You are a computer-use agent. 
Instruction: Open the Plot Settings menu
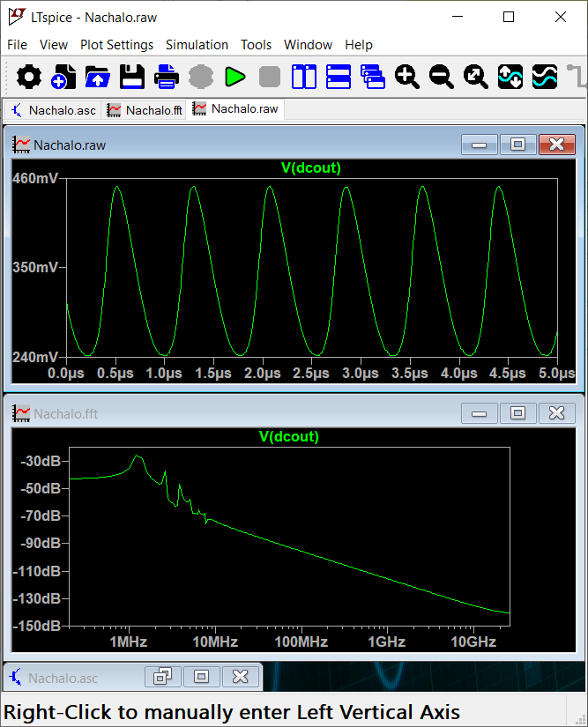point(116,45)
